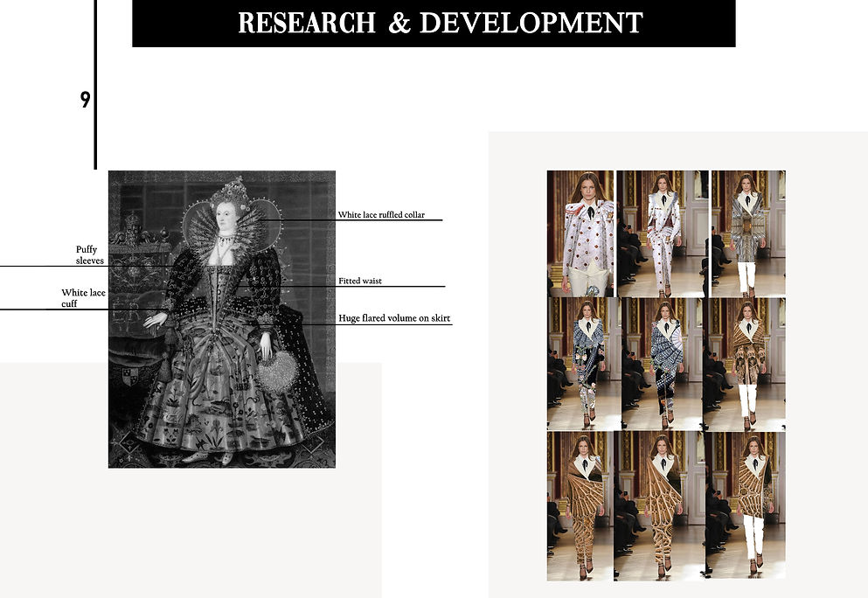Viewport: 868px width, 598px height.
Task: Open bottom-middle runway photo with brown fan-pattern outfit
Action: [659, 506]
